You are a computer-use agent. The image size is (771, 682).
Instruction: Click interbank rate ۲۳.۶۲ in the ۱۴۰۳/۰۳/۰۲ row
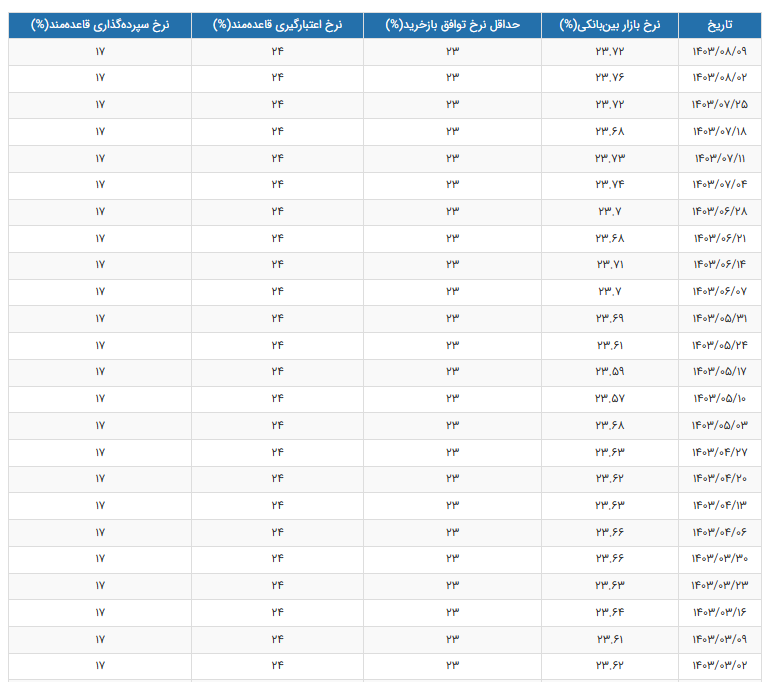point(610,666)
